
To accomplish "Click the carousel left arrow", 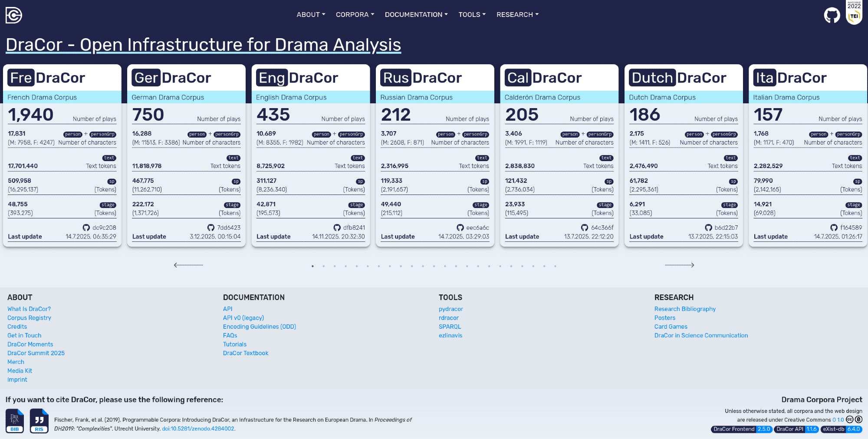I will 188,265.
